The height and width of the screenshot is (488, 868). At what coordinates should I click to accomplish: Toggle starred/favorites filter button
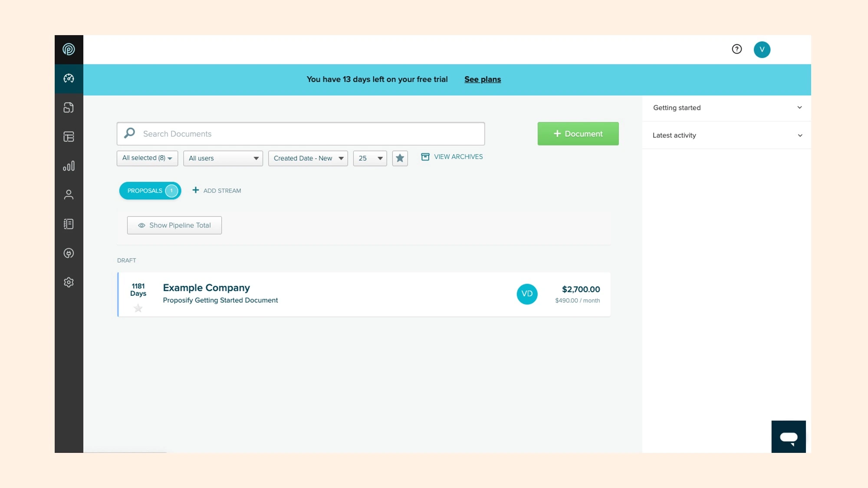[x=400, y=158]
